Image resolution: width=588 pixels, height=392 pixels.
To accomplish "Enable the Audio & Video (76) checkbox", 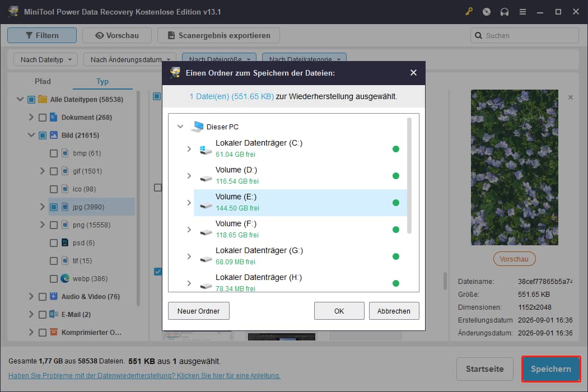I will pyautogui.click(x=43, y=297).
